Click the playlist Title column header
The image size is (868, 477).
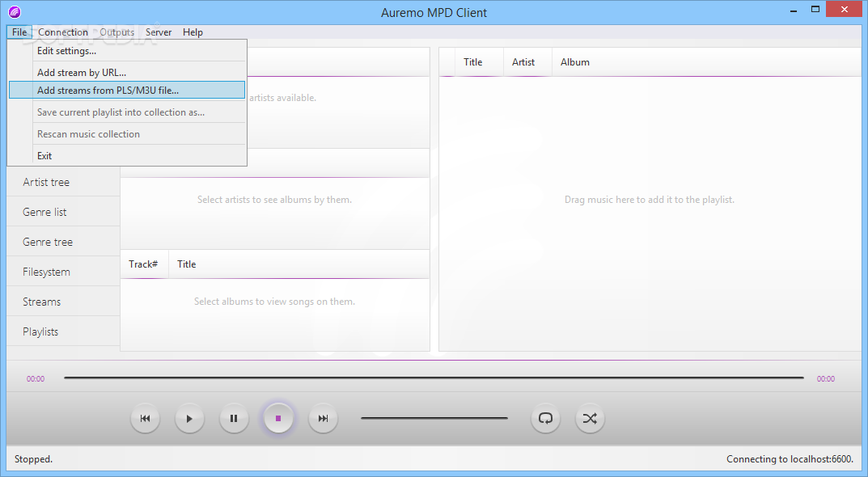479,62
